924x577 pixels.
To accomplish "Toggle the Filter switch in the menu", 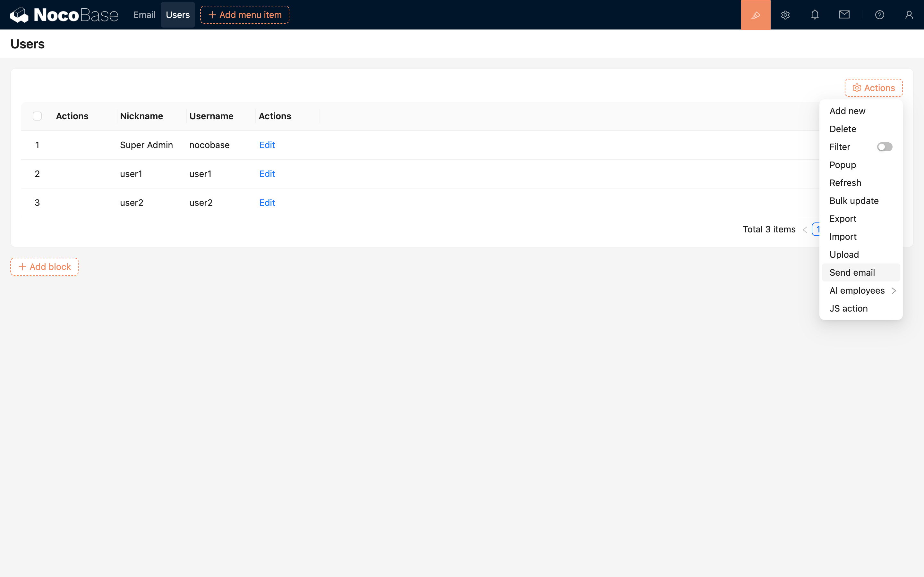I will pos(884,147).
